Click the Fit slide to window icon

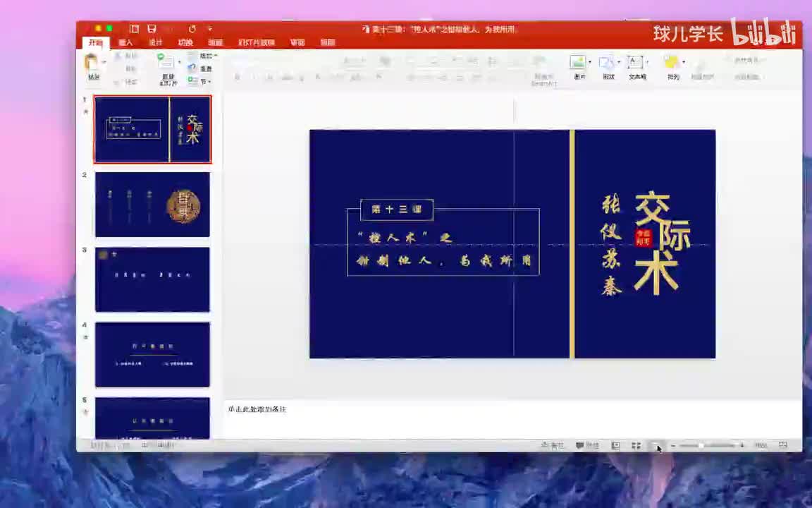783,445
